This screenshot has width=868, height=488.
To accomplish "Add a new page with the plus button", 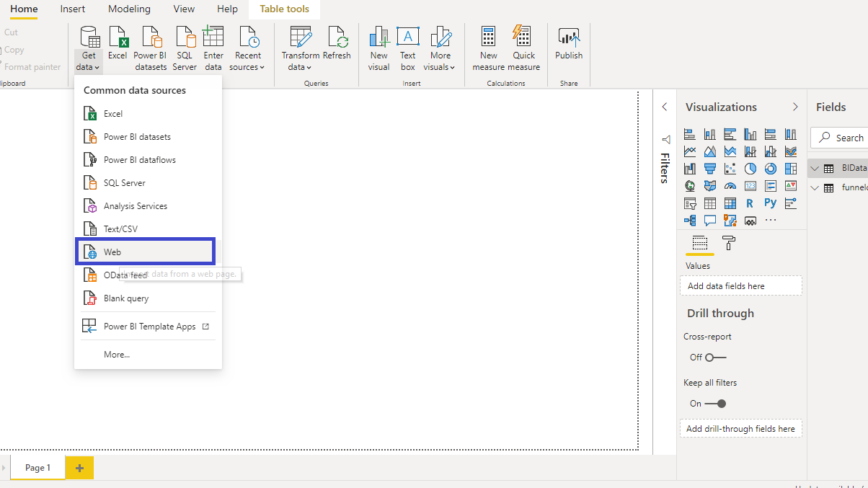I will 79,468.
